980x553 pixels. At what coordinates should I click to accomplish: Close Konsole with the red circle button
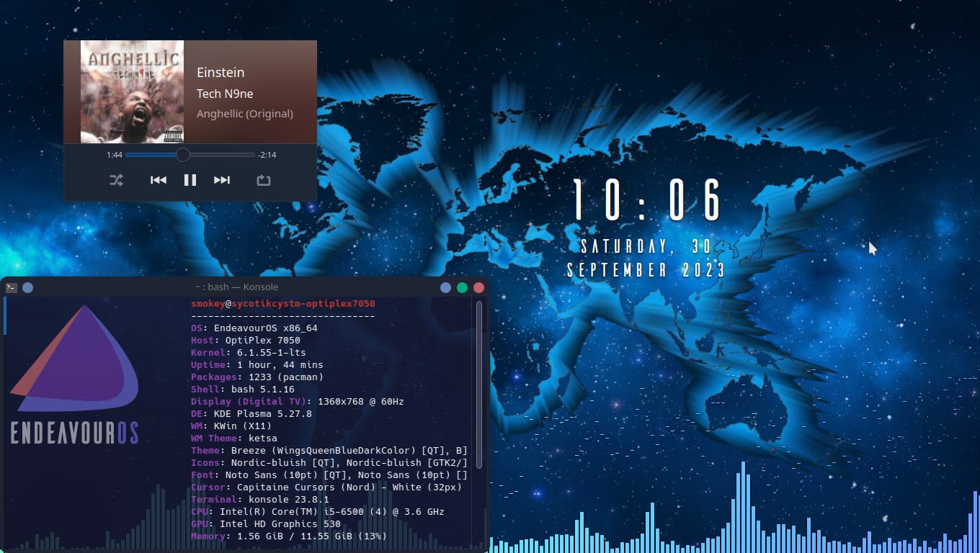(478, 287)
